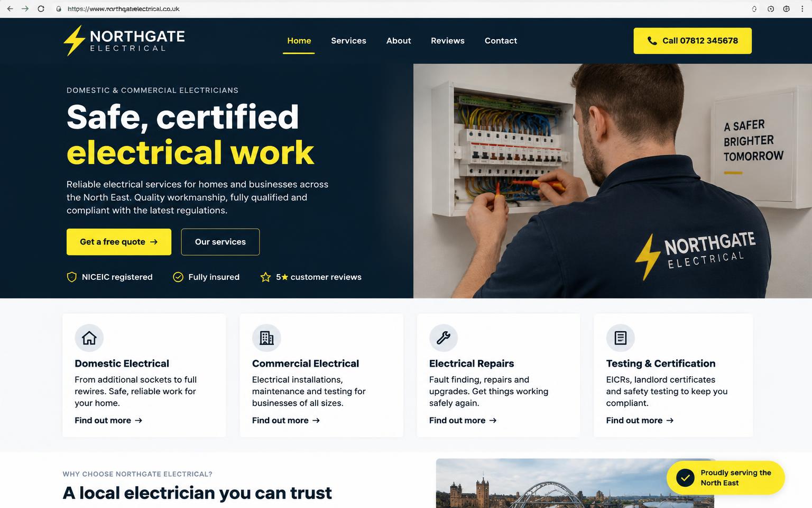Image resolution: width=812 pixels, height=508 pixels.
Task: Click the checkmark icon beside Fully insured
Action: point(178,277)
